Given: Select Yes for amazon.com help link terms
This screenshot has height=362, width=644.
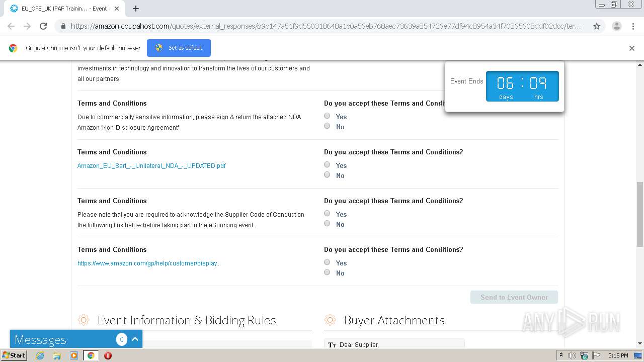Looking at the screenshot, I should pyautogui.click(x=327, y=262).
